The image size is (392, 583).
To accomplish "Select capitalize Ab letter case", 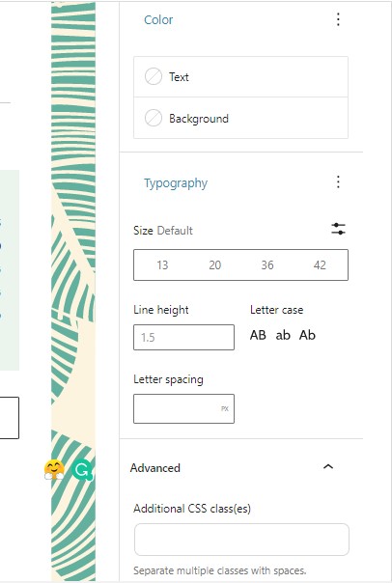I will (x=307, y=335).
